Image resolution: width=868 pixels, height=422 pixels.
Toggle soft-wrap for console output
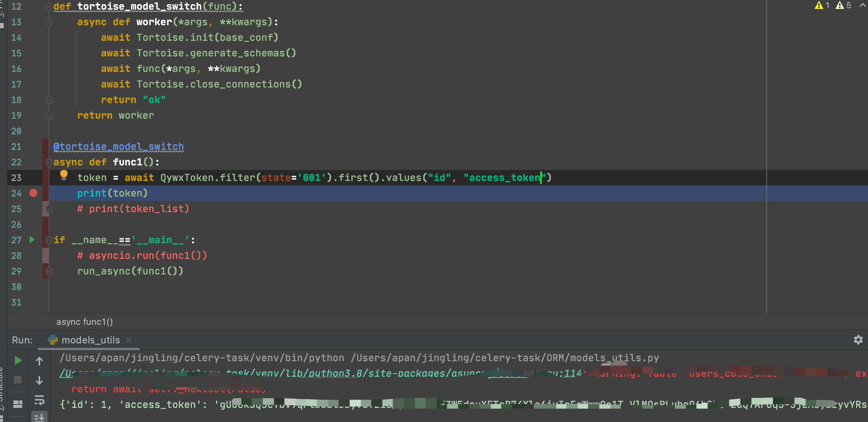pos(39,400)
